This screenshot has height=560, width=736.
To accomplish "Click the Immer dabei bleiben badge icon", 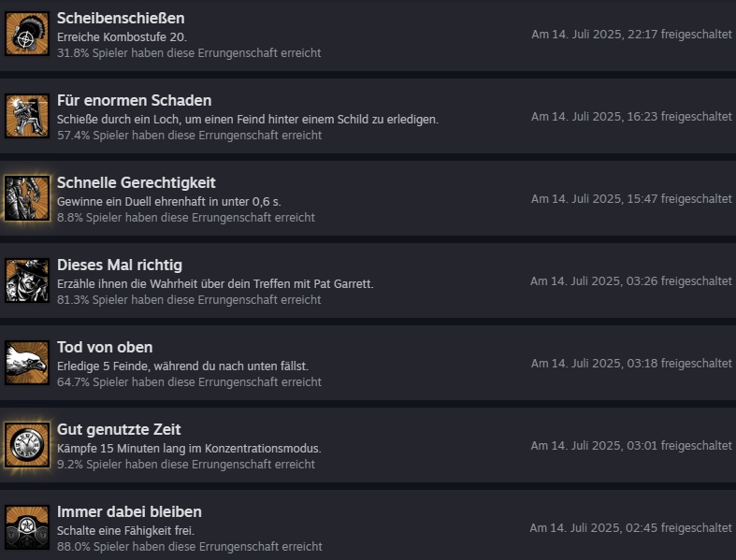I will tap(27, 527).
